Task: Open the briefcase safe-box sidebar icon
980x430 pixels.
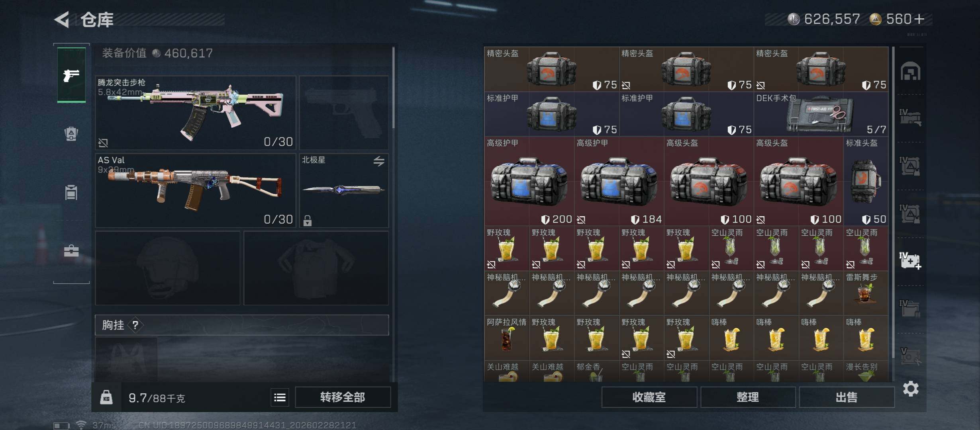Action: coord(71,251)
